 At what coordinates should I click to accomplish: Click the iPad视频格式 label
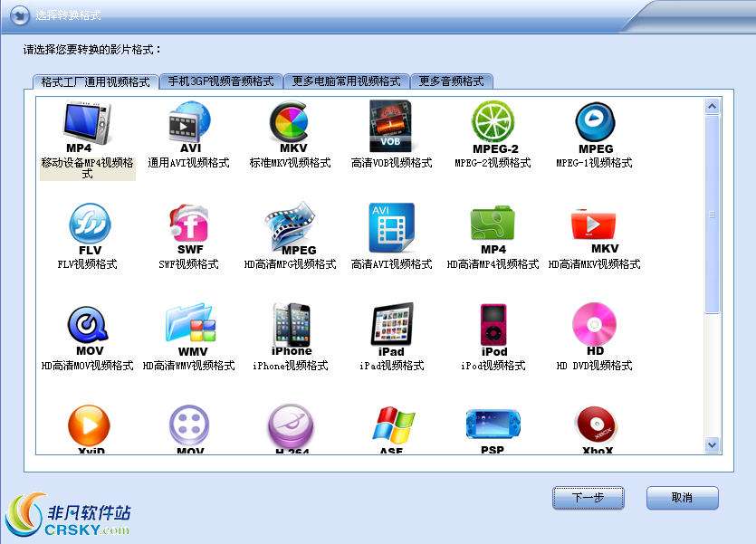(x=391, y=366)
